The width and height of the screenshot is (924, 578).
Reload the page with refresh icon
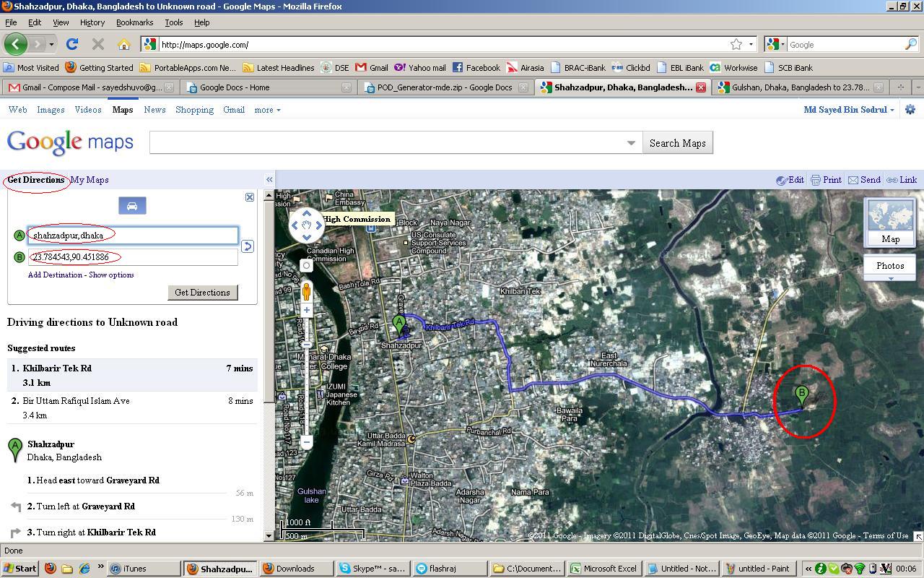(71, 44)
